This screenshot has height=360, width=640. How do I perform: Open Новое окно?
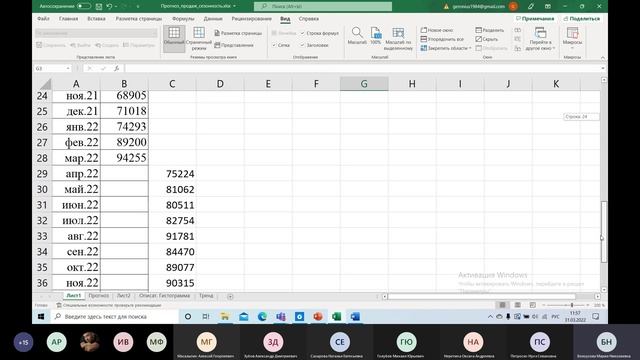(437, 30)
